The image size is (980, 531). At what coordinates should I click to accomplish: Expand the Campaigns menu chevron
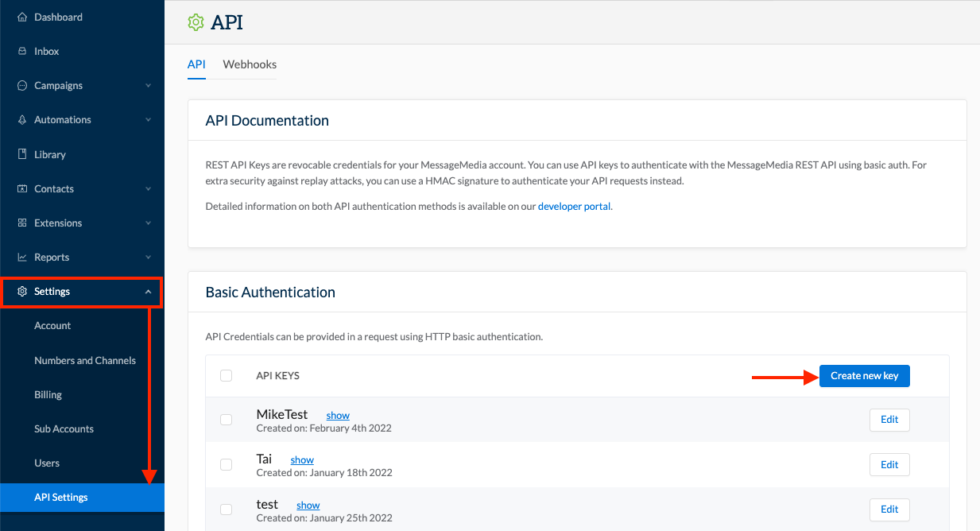coord(148,86)
